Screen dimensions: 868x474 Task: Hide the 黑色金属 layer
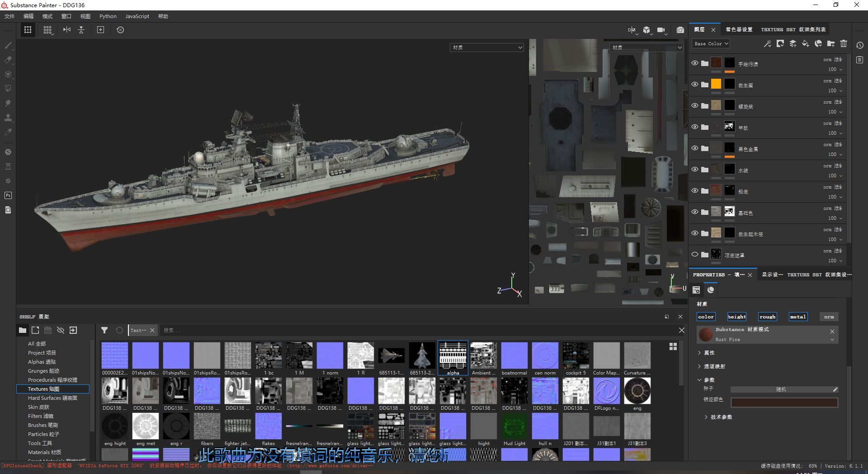[695, 148]
